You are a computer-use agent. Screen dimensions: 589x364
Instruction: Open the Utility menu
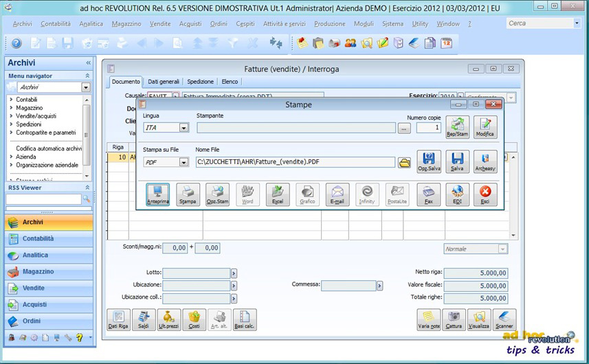coord(420,23)
